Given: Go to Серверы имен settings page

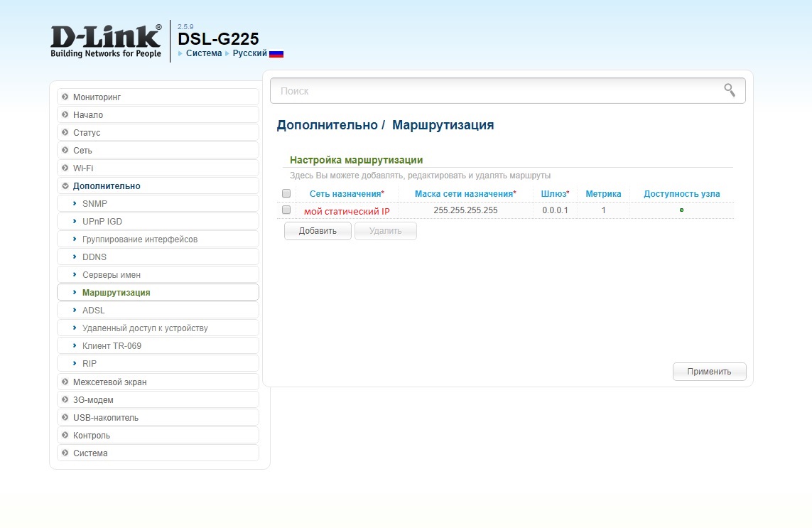Looking at the screenshot, I should pos(112,275).
